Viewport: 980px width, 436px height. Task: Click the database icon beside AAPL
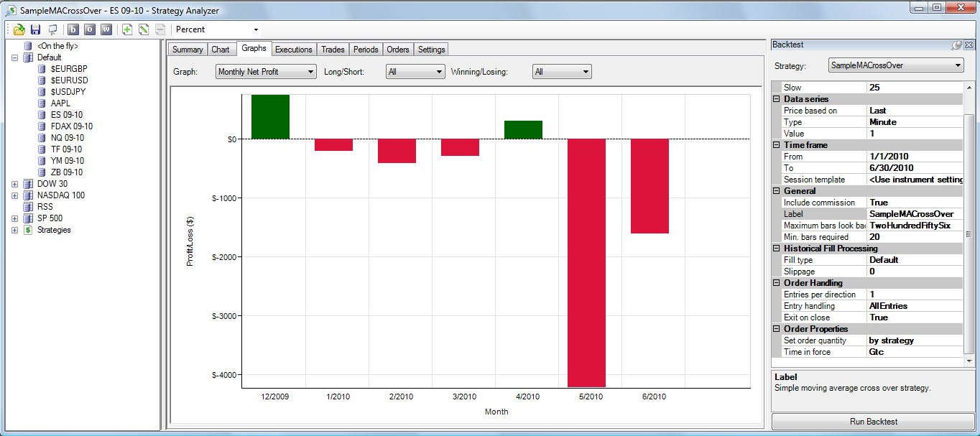point(42,103)
